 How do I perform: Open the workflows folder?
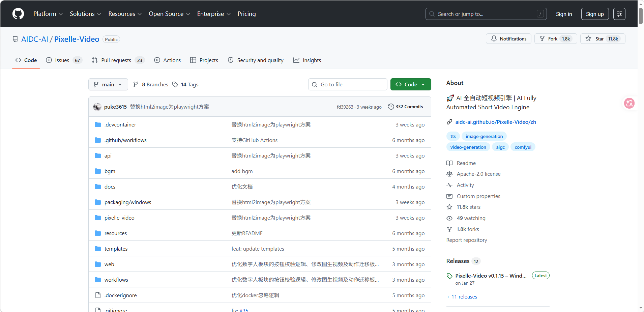point(116,280)
